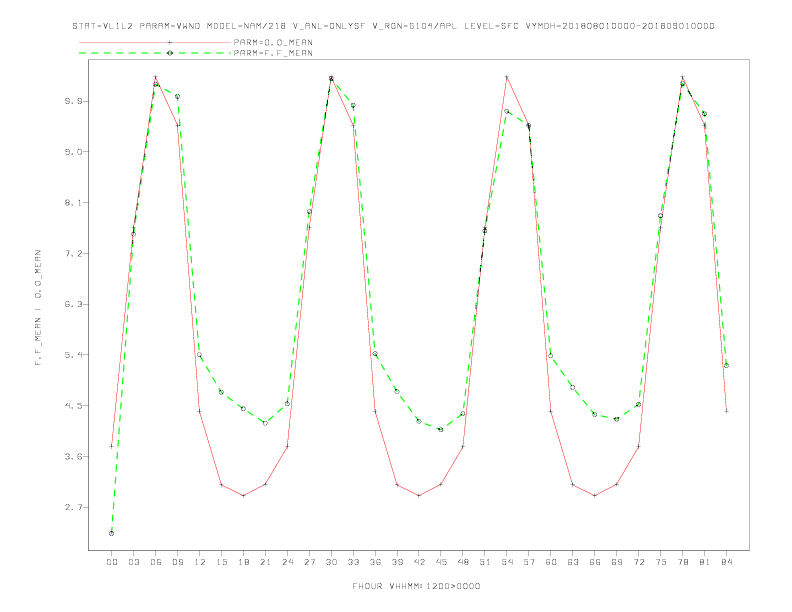Click y-axis tick label 6.3
Screen dimensions: 792x612
(73, 304)
